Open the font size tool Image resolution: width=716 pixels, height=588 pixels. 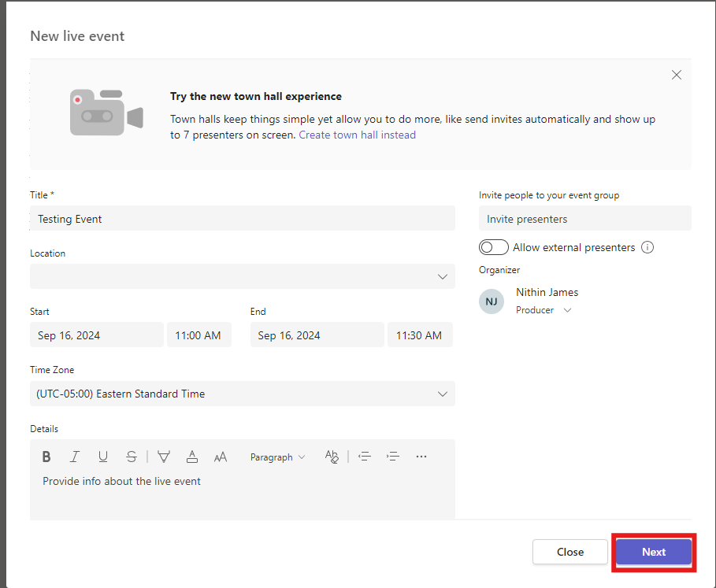coord(221,457)
